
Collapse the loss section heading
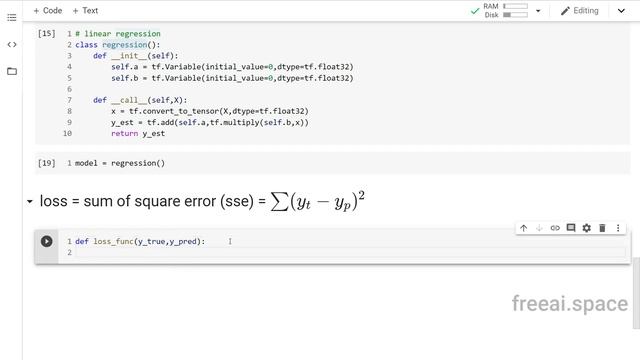[x=30, y=202]
